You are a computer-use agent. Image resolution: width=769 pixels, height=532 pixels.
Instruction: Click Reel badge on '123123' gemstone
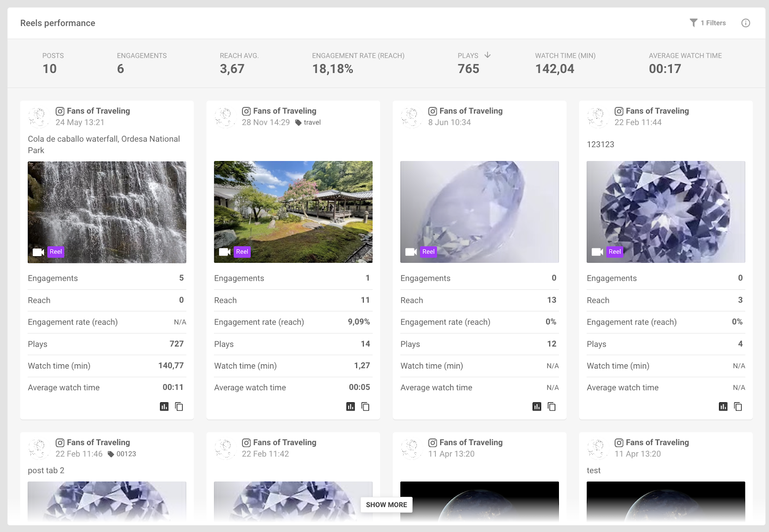[615, 252]
